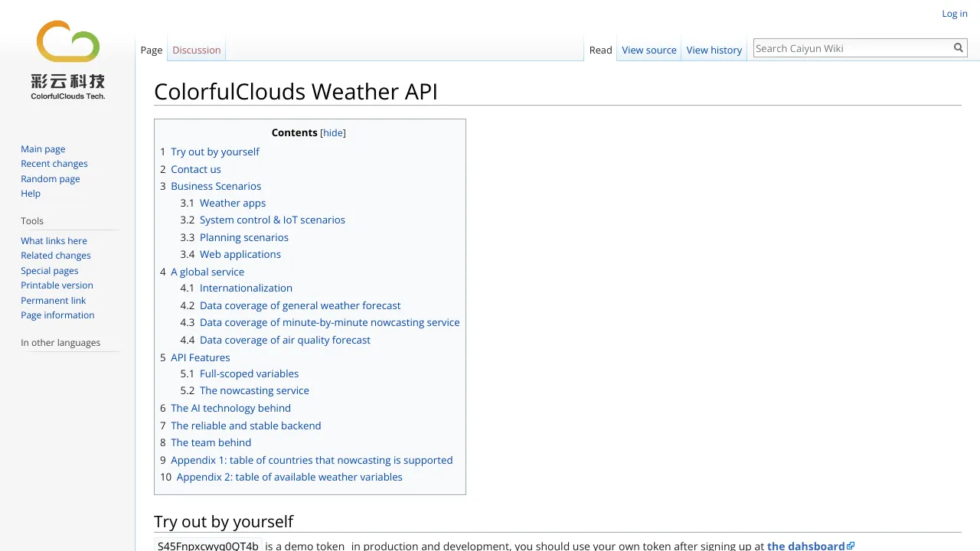The image size is (980, 551).
Task: Open Related changes
Action: pyautogui.click(x=56, y=256)
